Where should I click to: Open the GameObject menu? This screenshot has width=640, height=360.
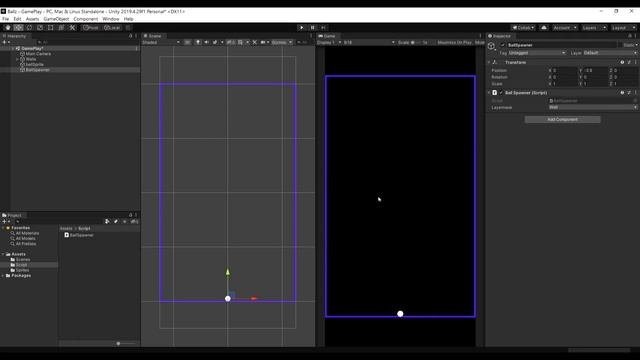pyautogui.click(x=56, y=19)
